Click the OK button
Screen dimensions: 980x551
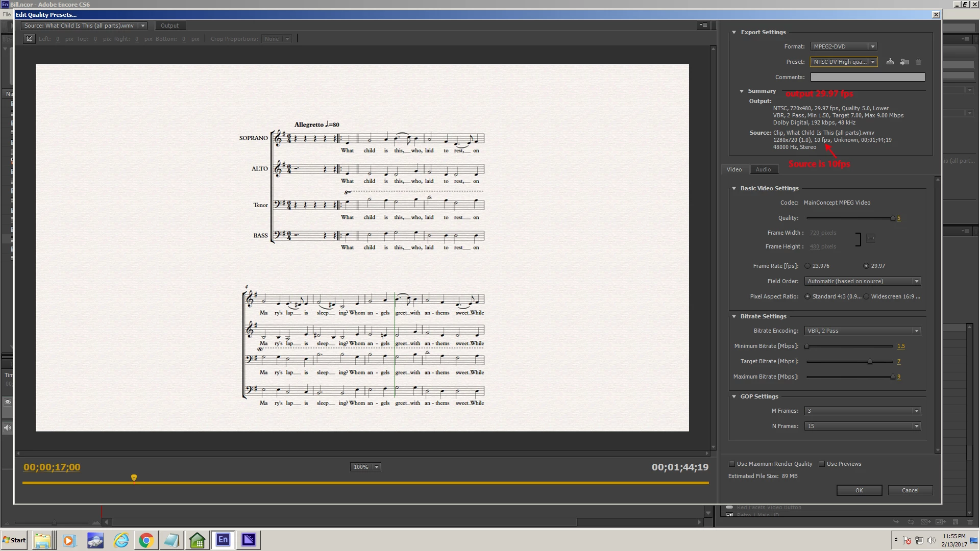(859, 490)
